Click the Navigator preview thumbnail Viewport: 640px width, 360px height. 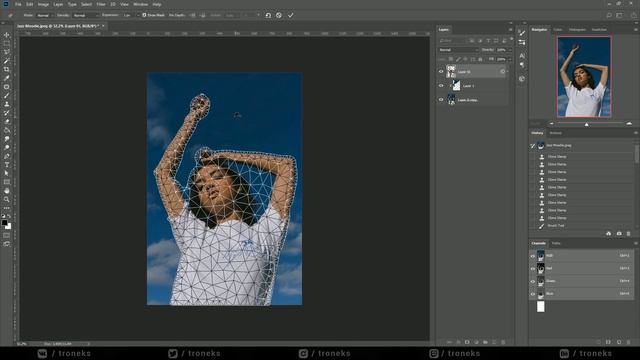click(584, 77)
